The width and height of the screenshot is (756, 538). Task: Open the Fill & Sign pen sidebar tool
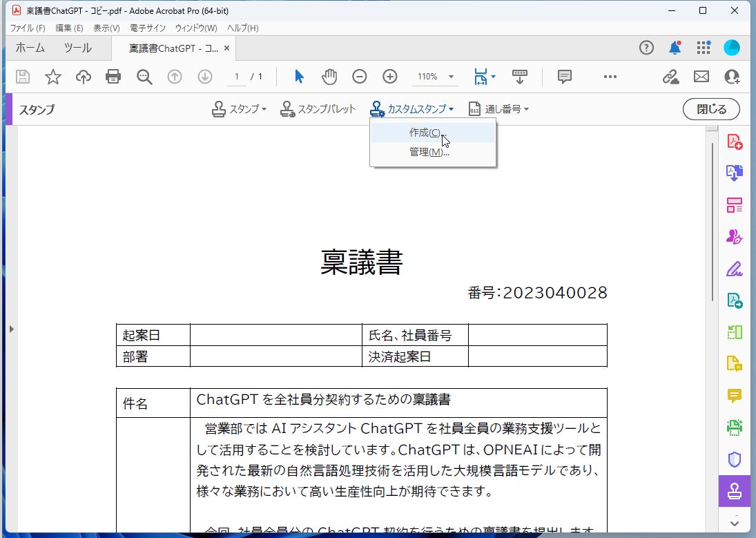[735, 269]
